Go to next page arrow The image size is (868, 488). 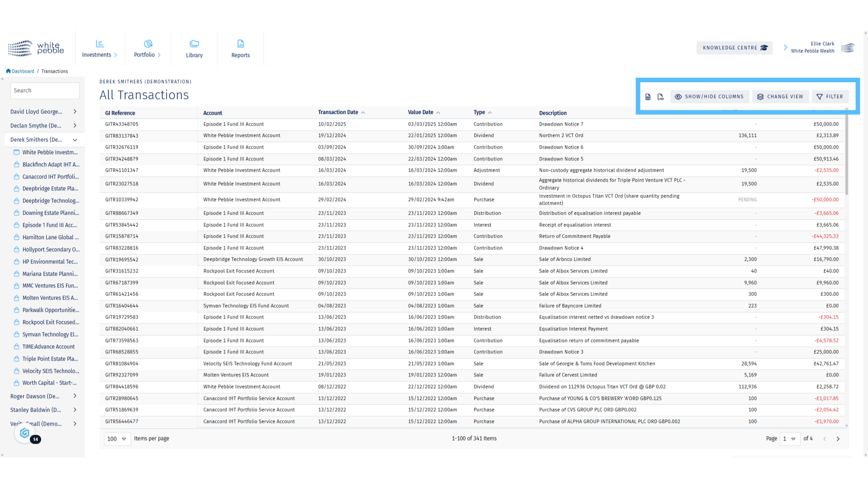tap(838, 439)
